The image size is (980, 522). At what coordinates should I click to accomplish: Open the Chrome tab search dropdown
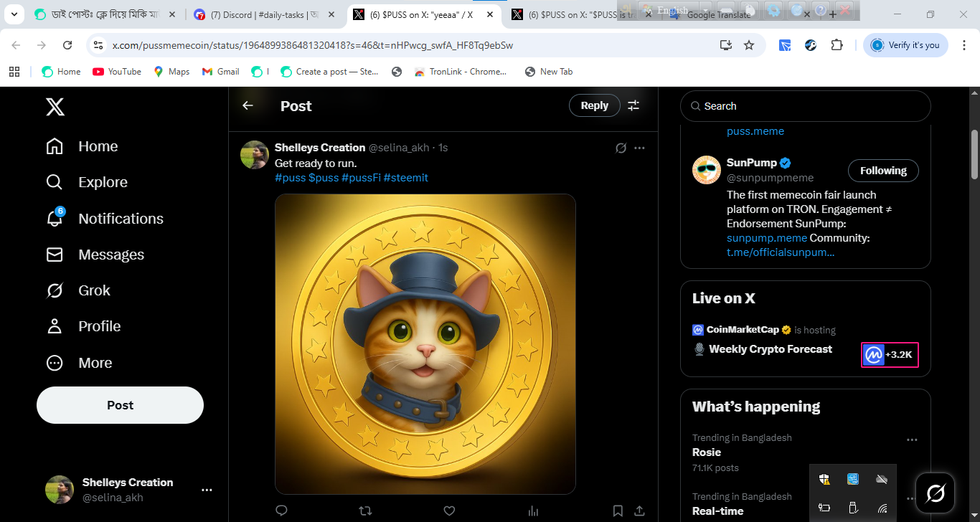(x=14, y=14)
